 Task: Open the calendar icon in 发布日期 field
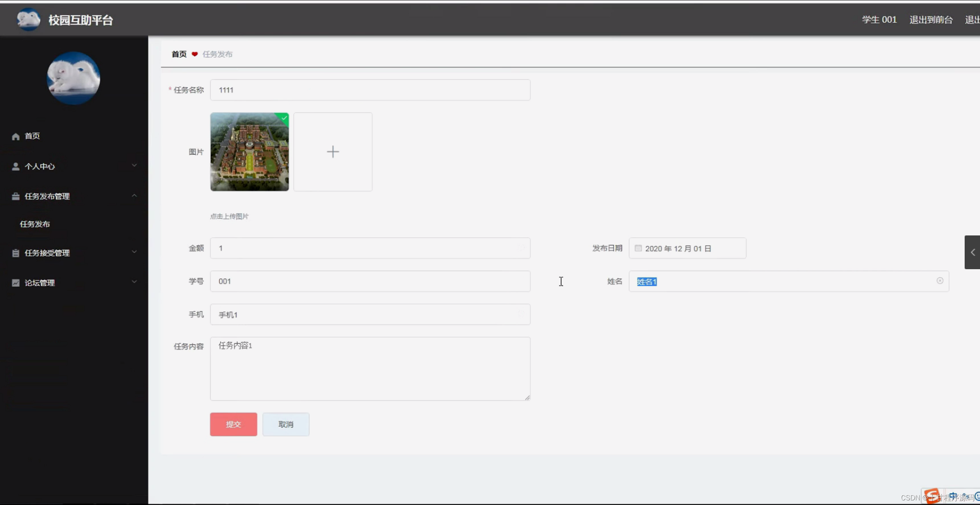tap(638, 248)
